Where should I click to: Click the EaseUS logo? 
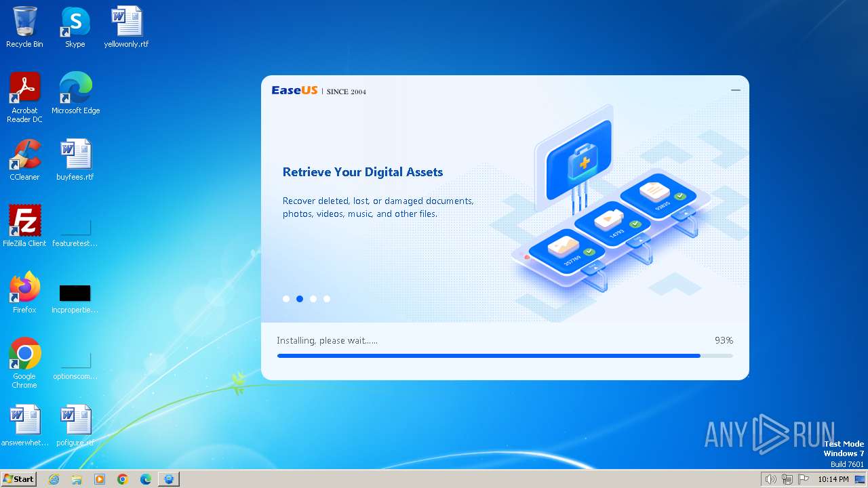pos(295,90)
